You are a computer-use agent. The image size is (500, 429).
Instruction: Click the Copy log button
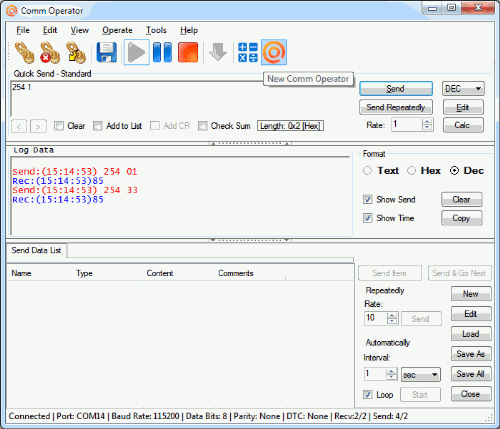(462, 218)
